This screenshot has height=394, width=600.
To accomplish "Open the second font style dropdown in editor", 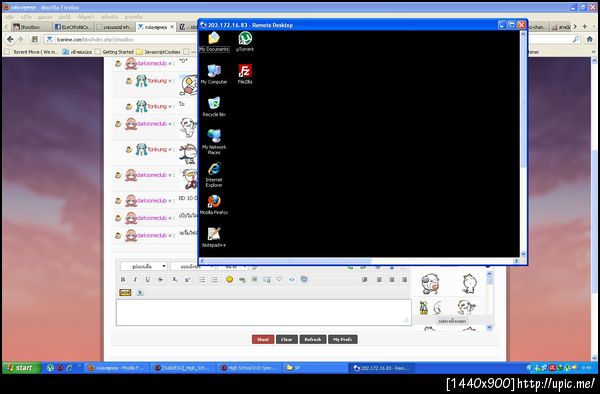I will [192, 266].
